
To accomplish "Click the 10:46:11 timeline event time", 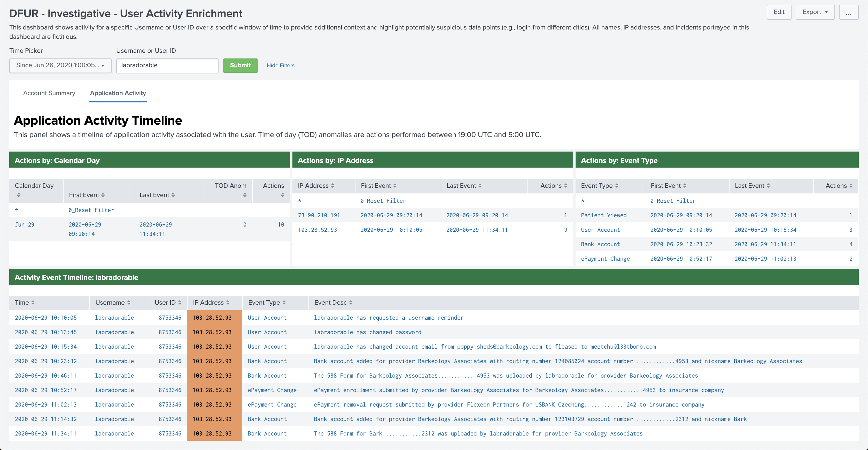I will pos(45,376).
